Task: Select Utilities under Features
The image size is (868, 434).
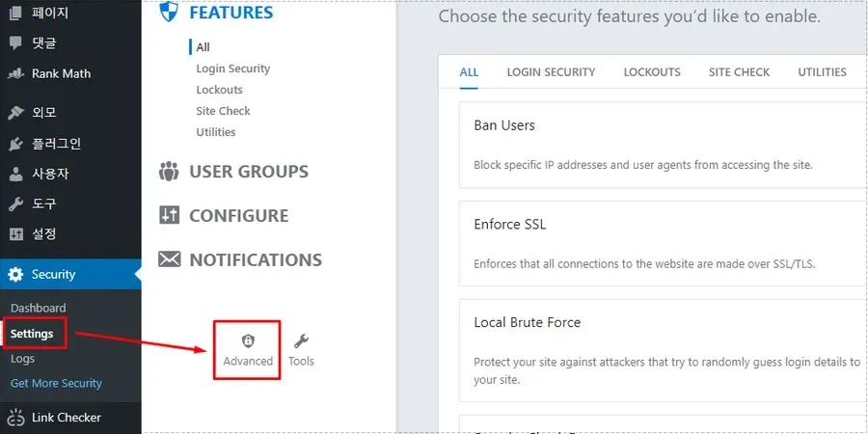Action: [x=216, y=132]
